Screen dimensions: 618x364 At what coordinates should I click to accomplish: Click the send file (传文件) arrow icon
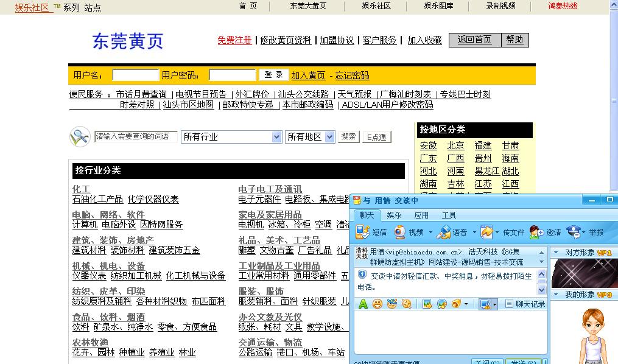(x=486, y=232)
